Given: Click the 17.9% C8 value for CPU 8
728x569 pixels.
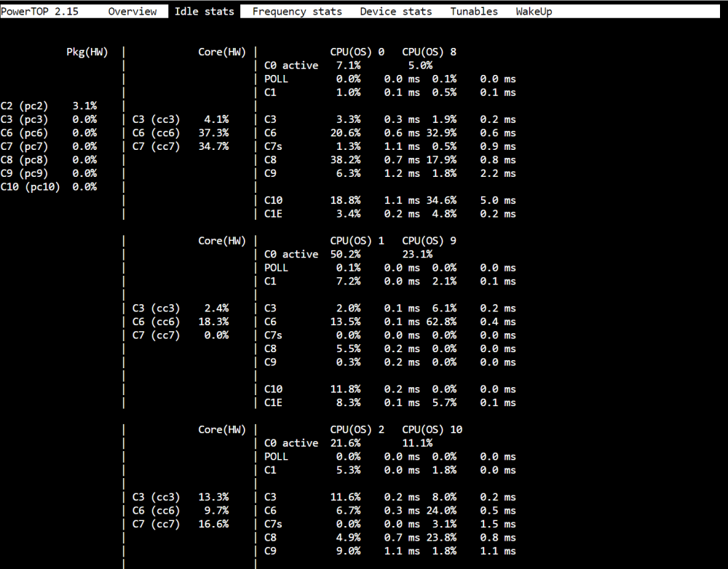Looking at the screenshot, I should click(x=442, y=159).
